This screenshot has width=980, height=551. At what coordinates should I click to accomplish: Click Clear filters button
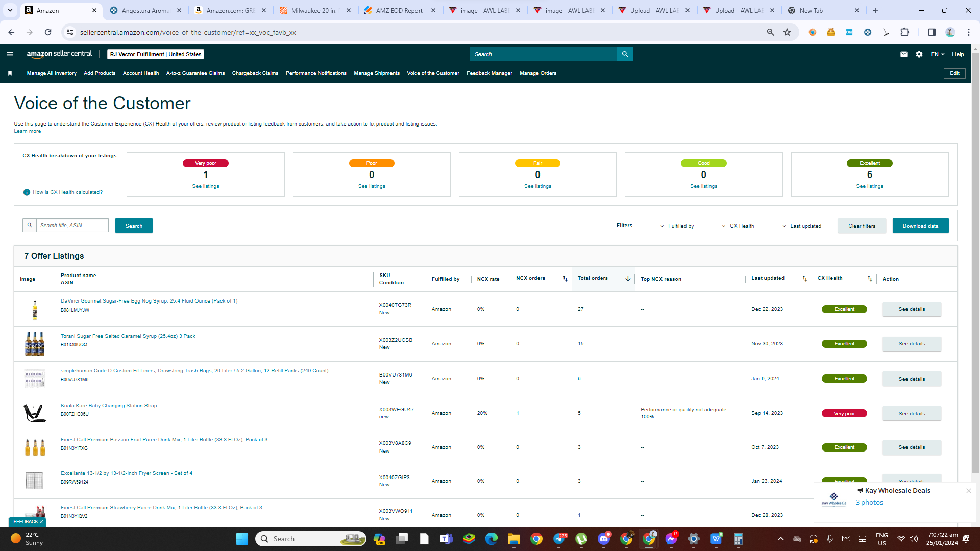(x=862, y=226)
